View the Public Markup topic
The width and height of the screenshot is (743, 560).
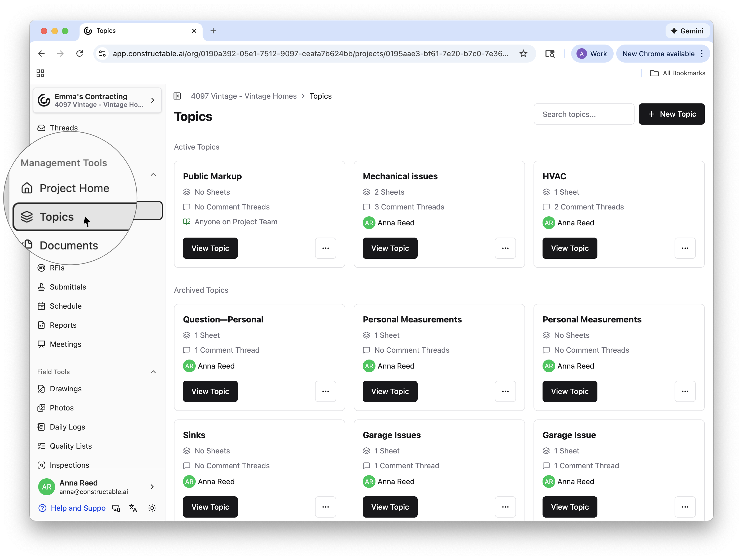coord(210,248)
